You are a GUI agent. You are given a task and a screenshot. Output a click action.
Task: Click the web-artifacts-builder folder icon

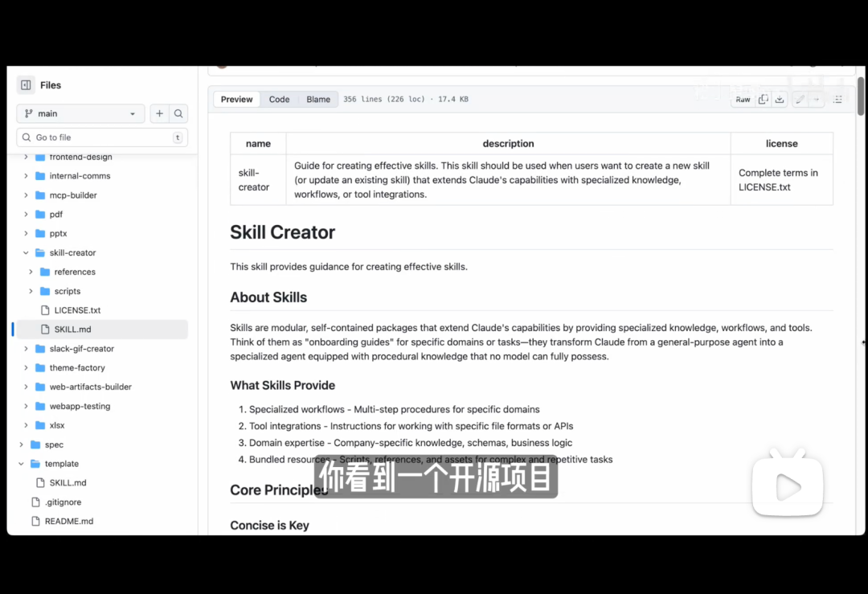click(40, 387)
